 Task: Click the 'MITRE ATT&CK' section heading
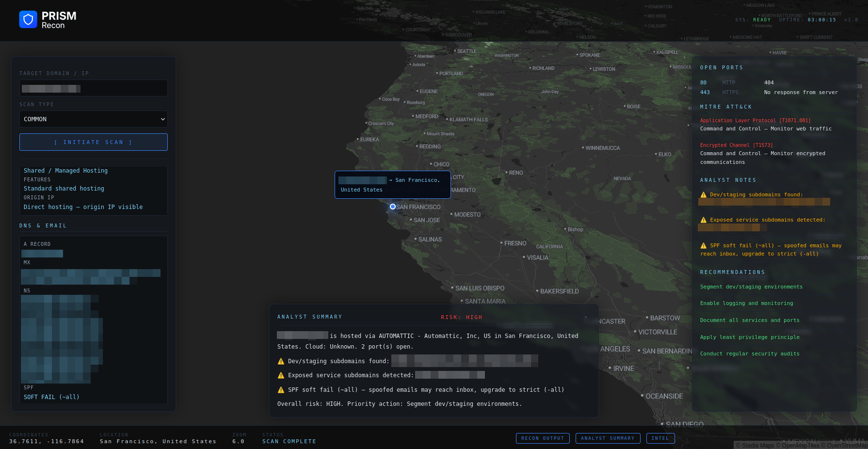[x=726, y=107]
